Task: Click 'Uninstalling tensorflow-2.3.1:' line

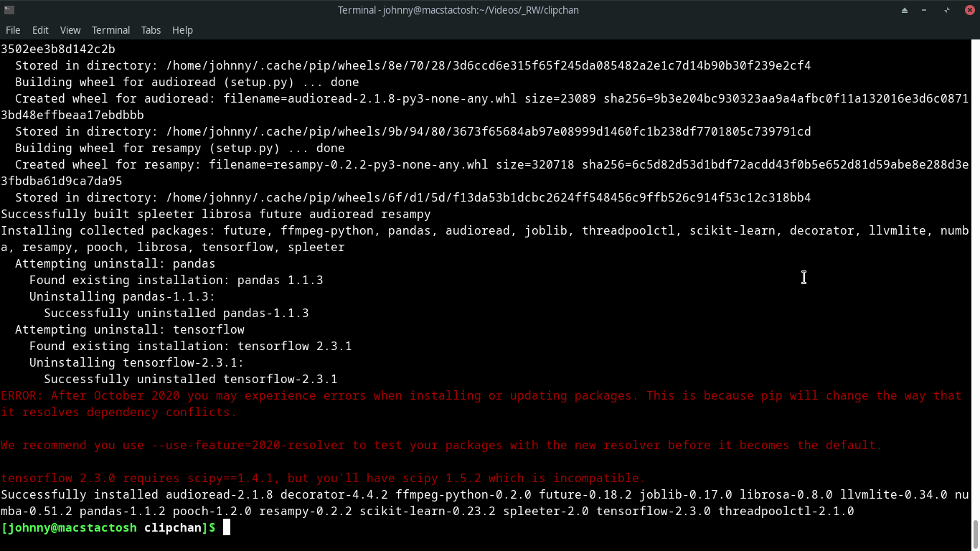Action: [137, 362]
